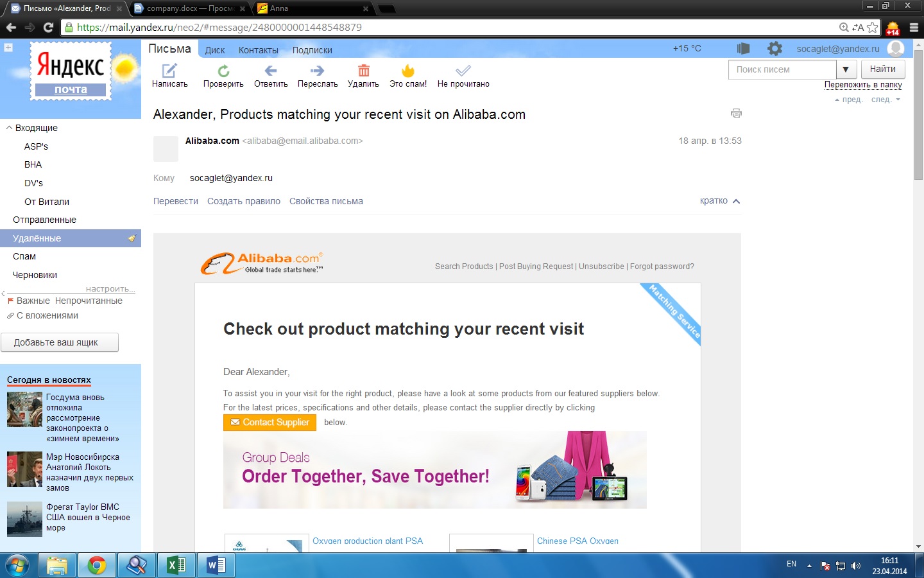Open the Отправленные folder
The height and width of the screenshot is (578, 924).
(44, 220)
